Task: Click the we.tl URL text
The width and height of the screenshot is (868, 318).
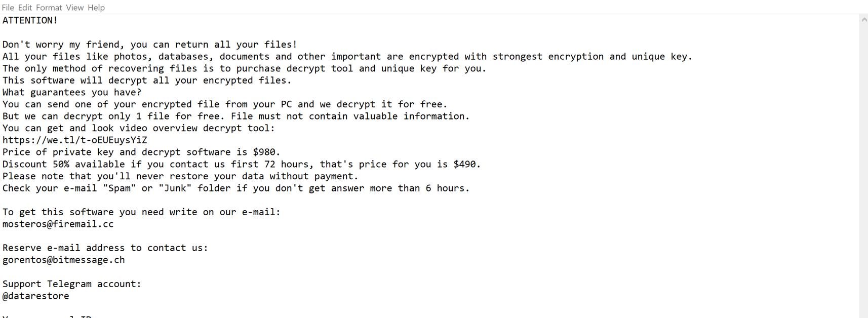Action: click(x=74, y=140)
